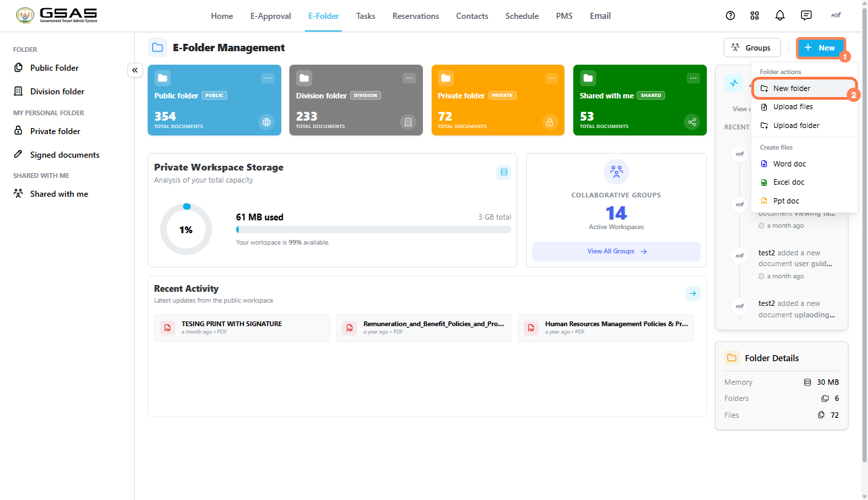Open Division folder card options menu
Viewport: 868px width, 500px height.
tap(409, 78)
